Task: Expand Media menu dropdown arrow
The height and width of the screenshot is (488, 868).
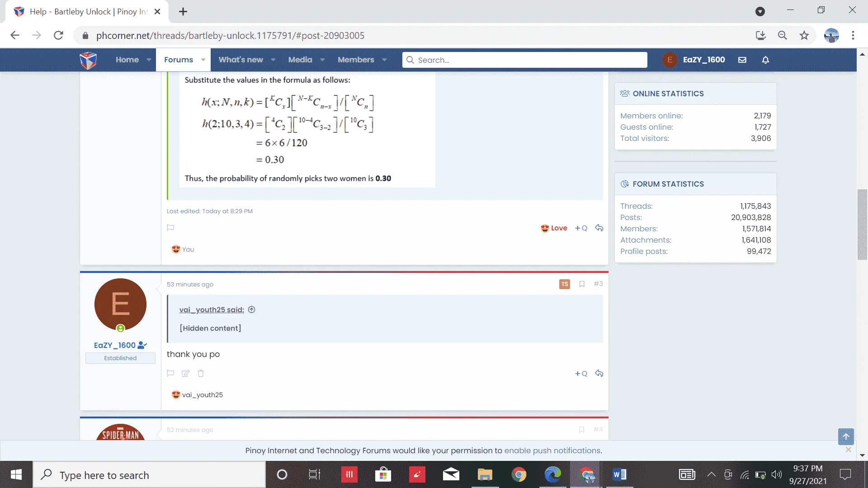Action: [x=322, y=60]
